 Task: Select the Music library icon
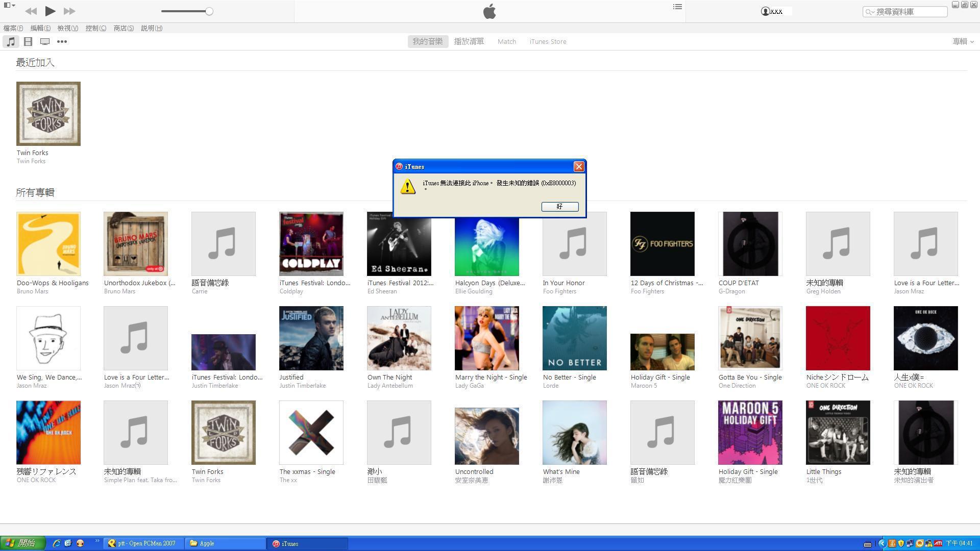coord(11,42)
